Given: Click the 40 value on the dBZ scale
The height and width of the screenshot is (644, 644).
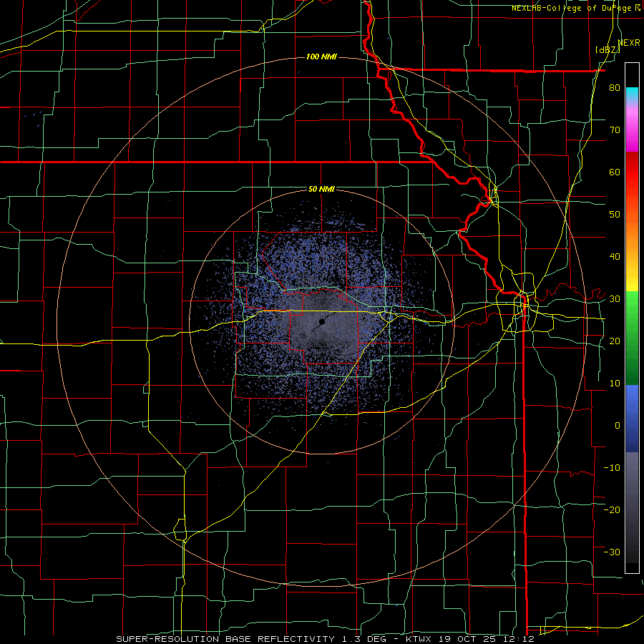Looking at the screenshot, I should click(x=615, y=257).
